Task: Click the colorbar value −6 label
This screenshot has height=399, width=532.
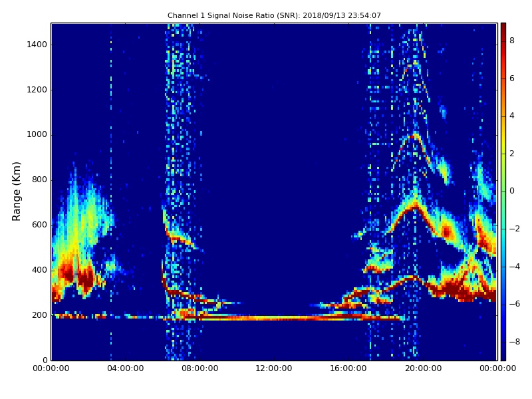Action: tap(515, 304)
